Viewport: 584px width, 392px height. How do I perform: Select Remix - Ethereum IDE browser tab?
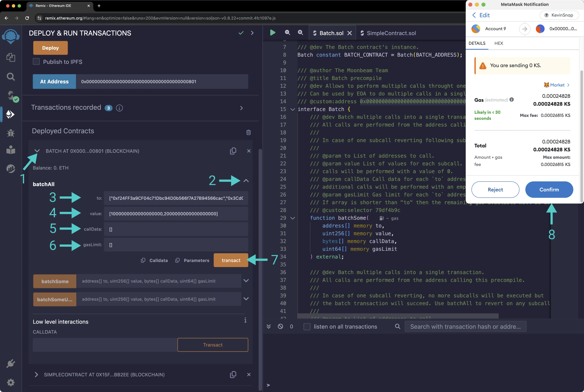[x=60, y=5]
